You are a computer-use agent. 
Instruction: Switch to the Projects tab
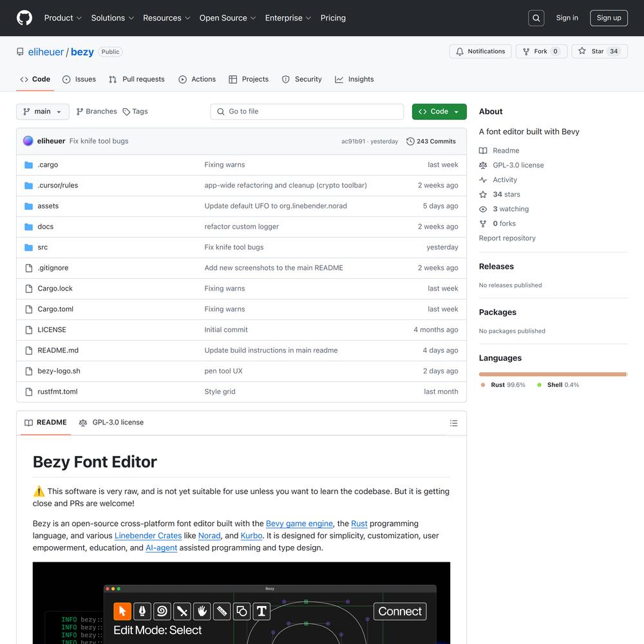(x=249, y=79)
